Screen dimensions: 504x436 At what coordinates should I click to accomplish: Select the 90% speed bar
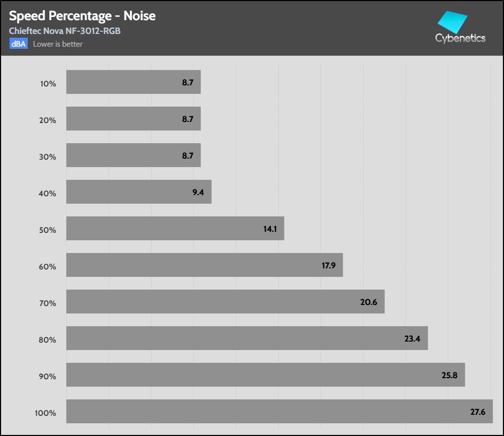tap(265, 375)
